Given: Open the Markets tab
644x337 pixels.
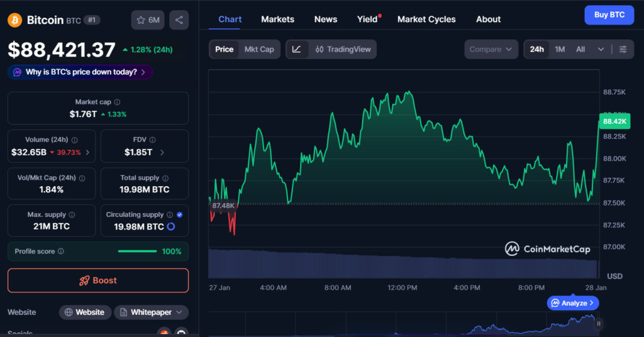Looking at the screenshot, I should pyautogui.click(x=277, y=19).
